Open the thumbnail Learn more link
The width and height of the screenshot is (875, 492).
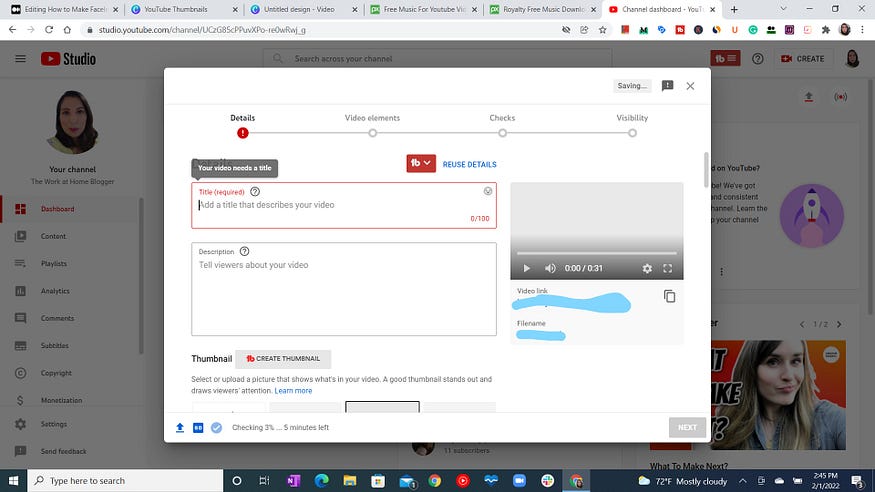click(293, 391)
